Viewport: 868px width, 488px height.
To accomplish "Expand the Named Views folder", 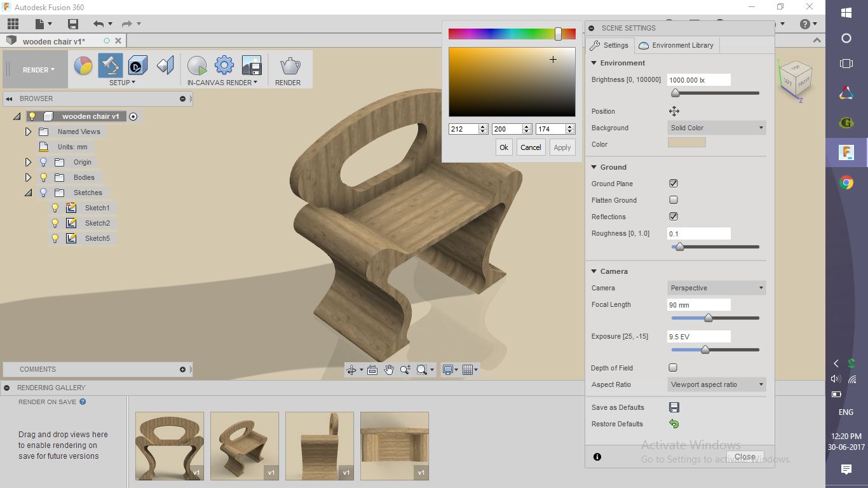I will tap(28, 132).
